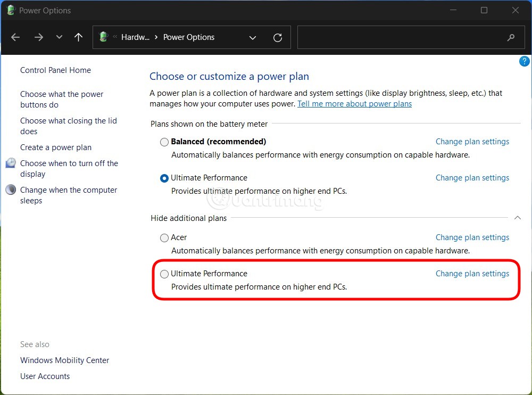
Task: Click the Forward navigation arrow
Action: pyautogui.click(x=38, y=37)
